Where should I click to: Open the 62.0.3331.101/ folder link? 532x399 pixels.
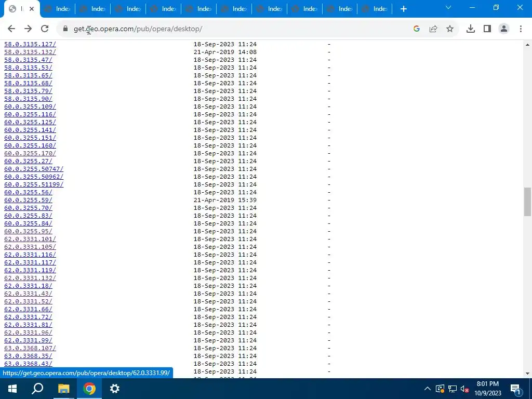click(30, 239)
